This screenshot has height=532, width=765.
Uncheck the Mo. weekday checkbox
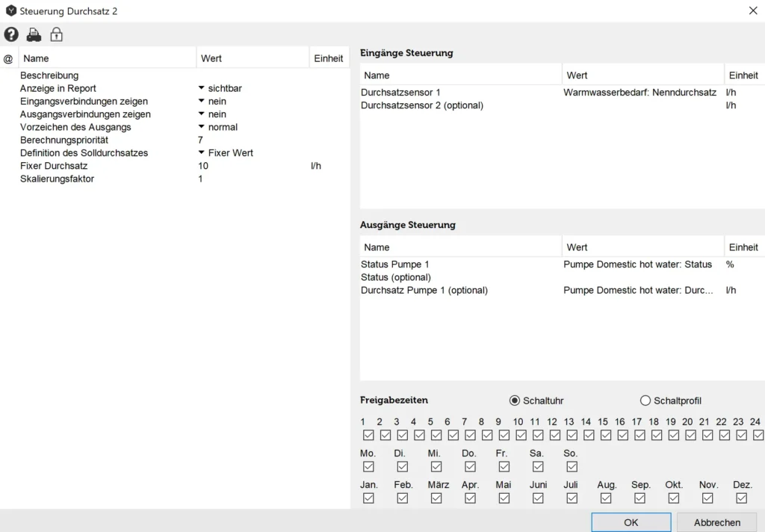(368, 466)
